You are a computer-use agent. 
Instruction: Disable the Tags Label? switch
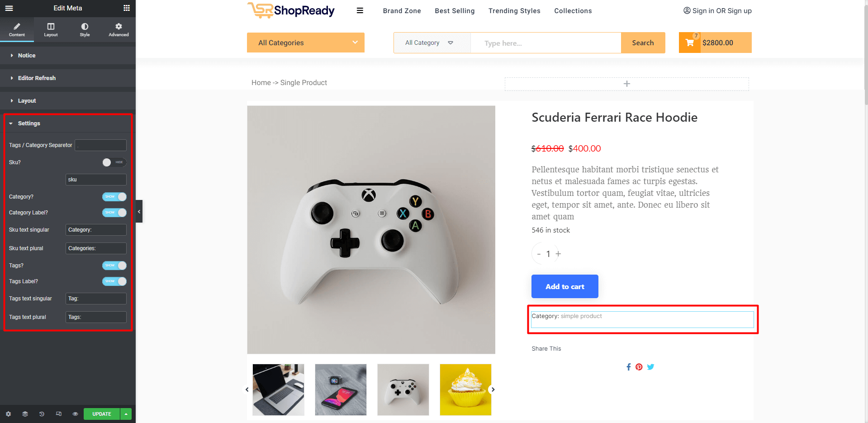point(114,281)
